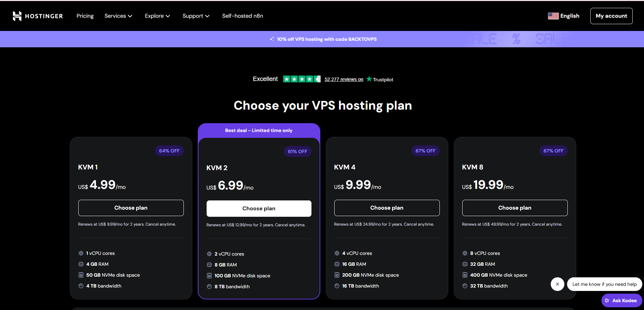Open the Explore dropdown
644x310 pixels.
157,16
